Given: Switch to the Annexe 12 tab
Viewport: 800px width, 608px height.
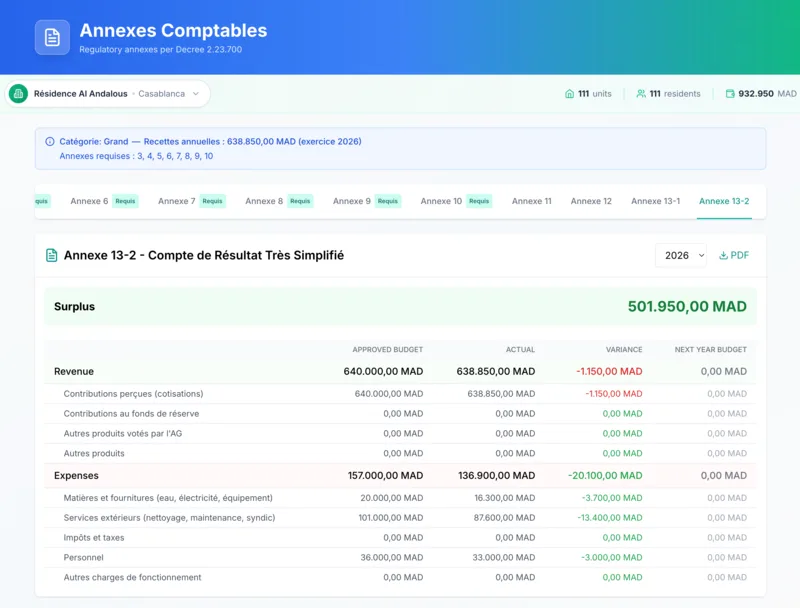Looking at the screenshot, I should [x=591, y=201].
